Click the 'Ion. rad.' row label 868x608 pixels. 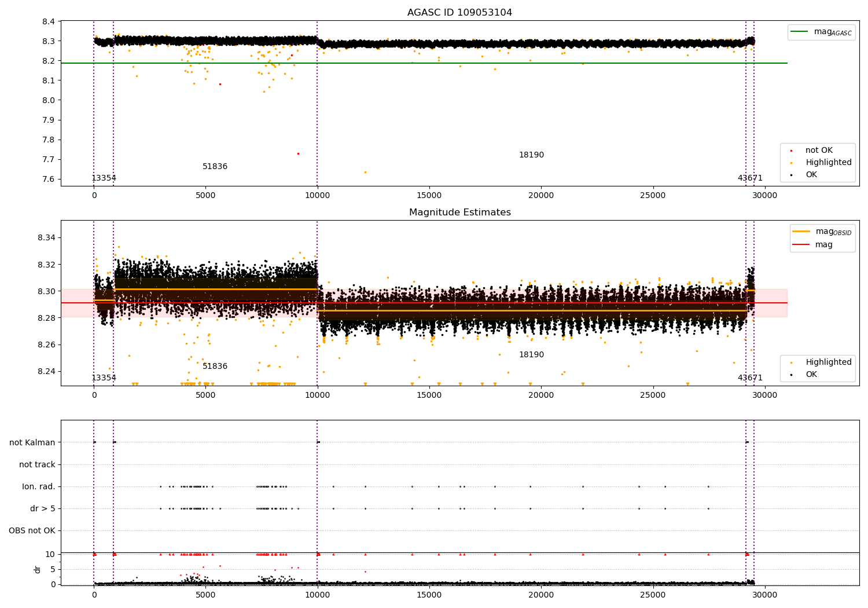[x=38, y=486]
